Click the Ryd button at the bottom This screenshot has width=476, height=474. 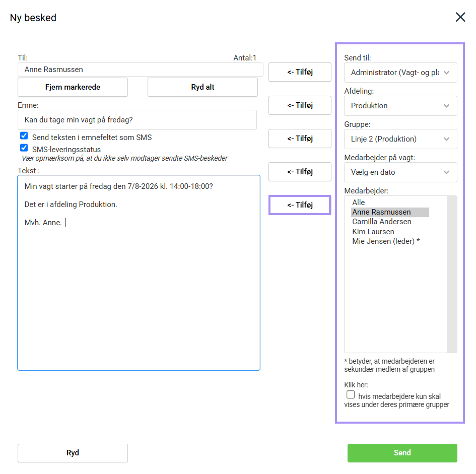pyautogui.click(x=73, y=453)
